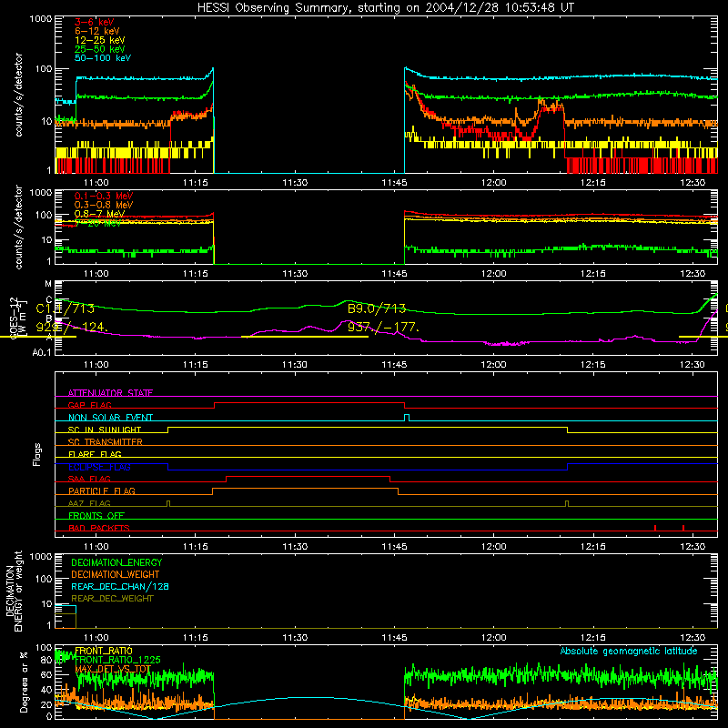Select the REAR_DEC_CHAN/128 legend label
The height and width of the screenshot is (728, 728).
[120, 587]
